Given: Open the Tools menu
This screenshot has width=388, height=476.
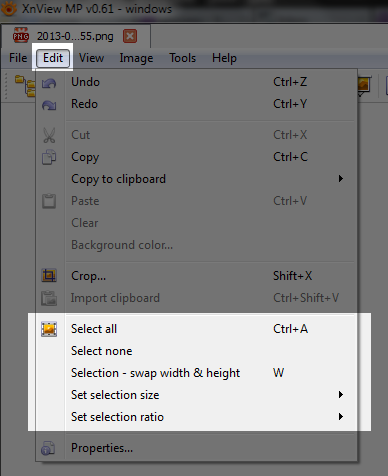Looking at the screenshot, I should [182, 58].
